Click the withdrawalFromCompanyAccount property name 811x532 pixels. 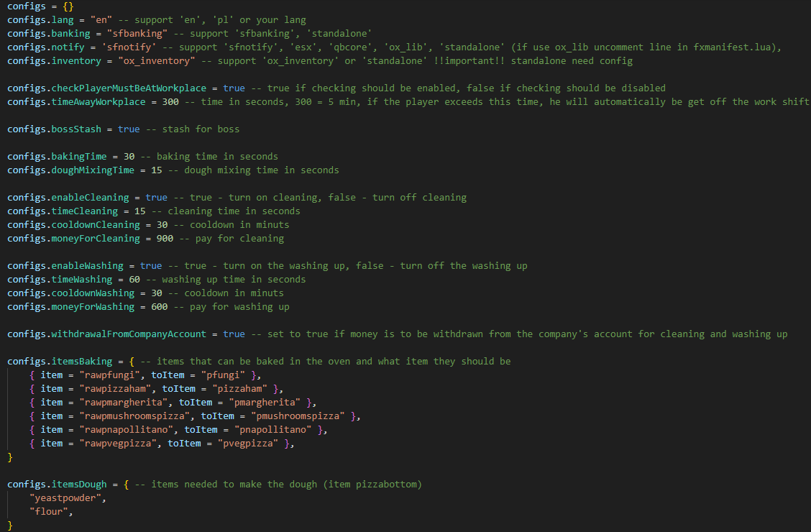click(128, 334)
